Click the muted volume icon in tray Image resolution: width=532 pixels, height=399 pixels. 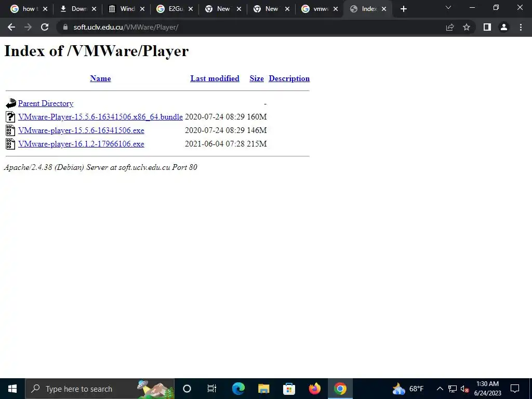tap(464, 389)
